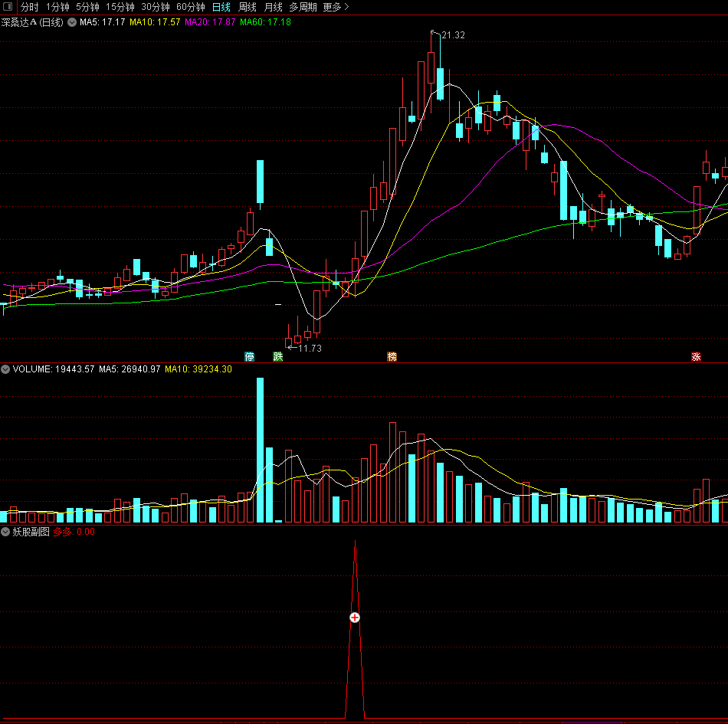The height and width of the screenshot is (724, 728).
Task: Open the VOLUME indicator dropdown arrow
Action: (x=5, y=369)
